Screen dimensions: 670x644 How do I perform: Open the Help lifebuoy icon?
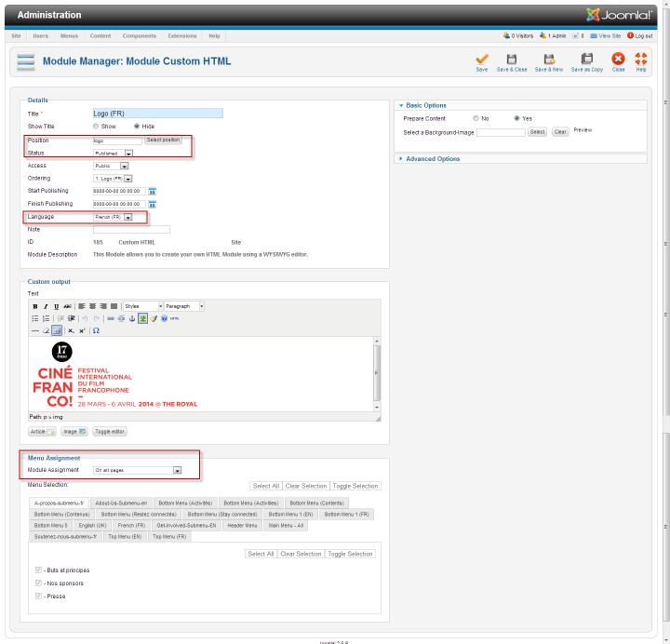(641, 59)
